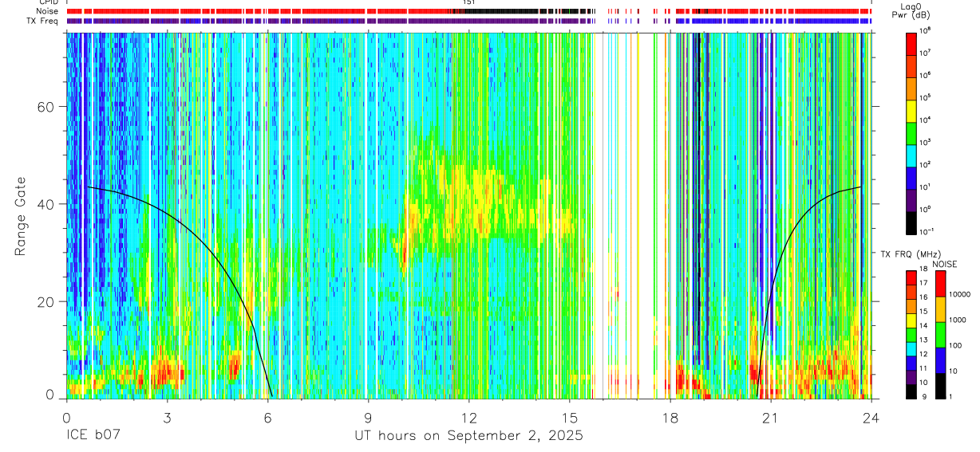The width and height of the screenshot is (980, 452).
Task: Click the red Noise strip above hour 3
Action: click(167, 11)
